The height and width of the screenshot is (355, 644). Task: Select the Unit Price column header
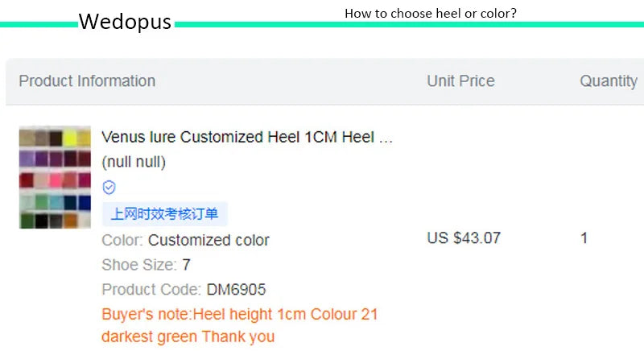pyautogui.click(x=460, y=81)
